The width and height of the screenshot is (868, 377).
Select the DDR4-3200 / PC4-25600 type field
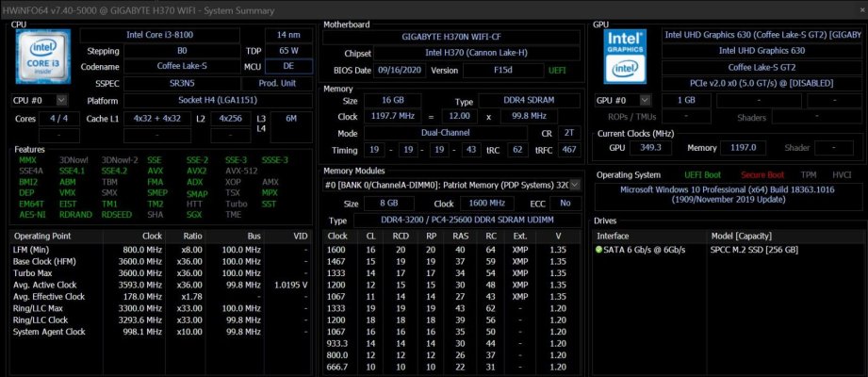(467, 221)
